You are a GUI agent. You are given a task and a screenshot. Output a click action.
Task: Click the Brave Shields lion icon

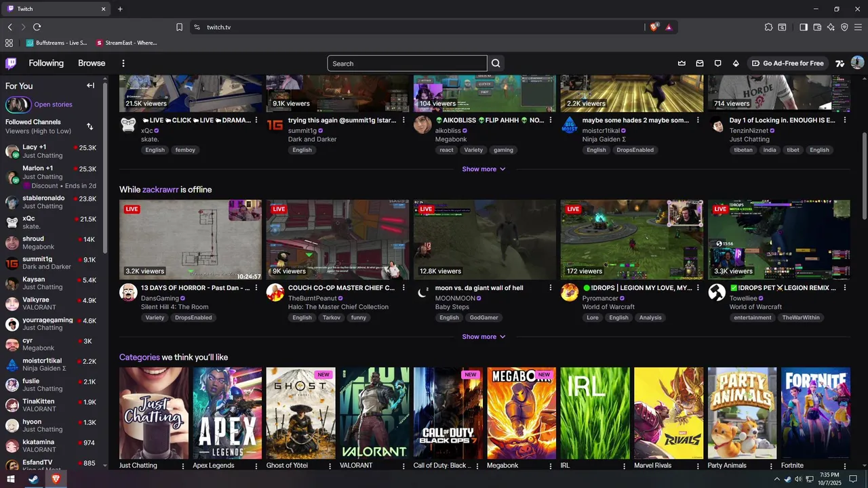tap(654, 27)
